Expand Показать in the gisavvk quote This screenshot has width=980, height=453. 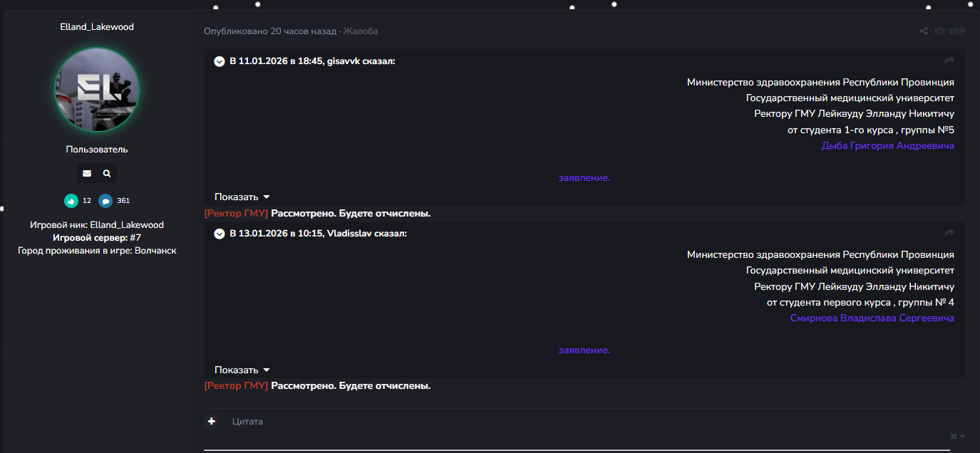(x=242, y=197)
